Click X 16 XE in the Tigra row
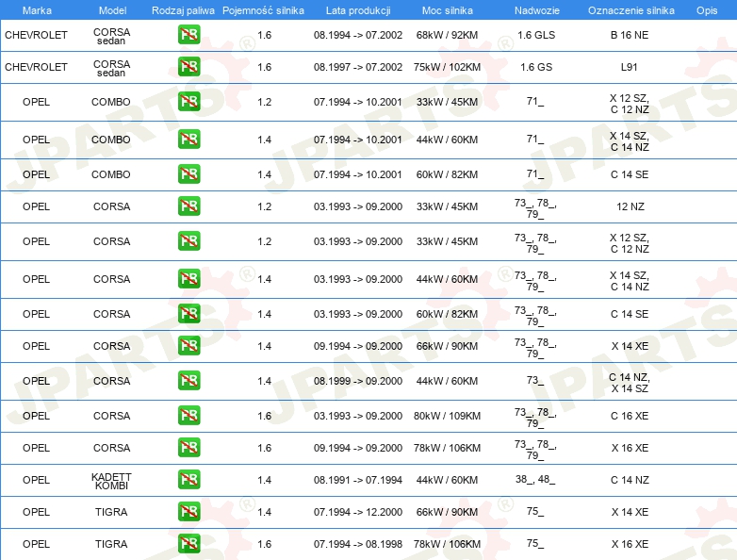Screen dimensions: 737x560 [630, 544]
